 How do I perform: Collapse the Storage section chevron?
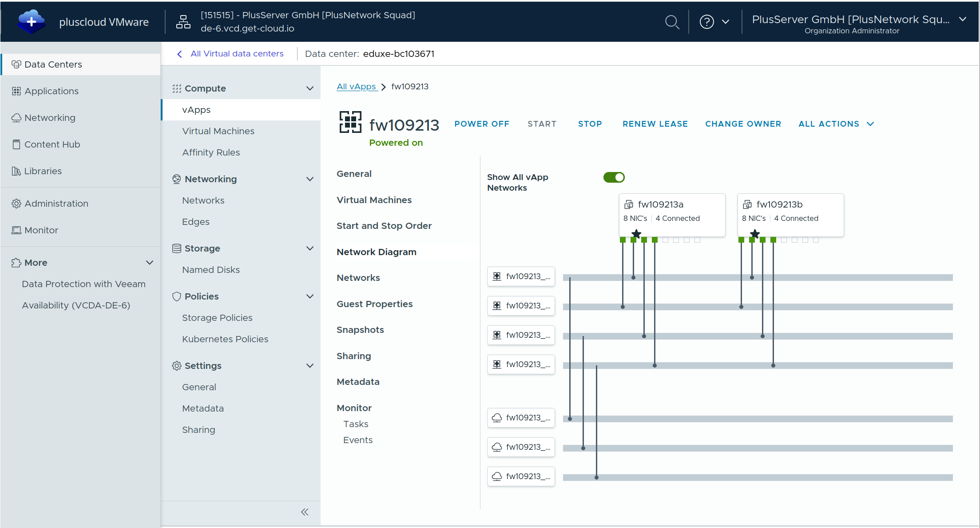tap(310, 248)
